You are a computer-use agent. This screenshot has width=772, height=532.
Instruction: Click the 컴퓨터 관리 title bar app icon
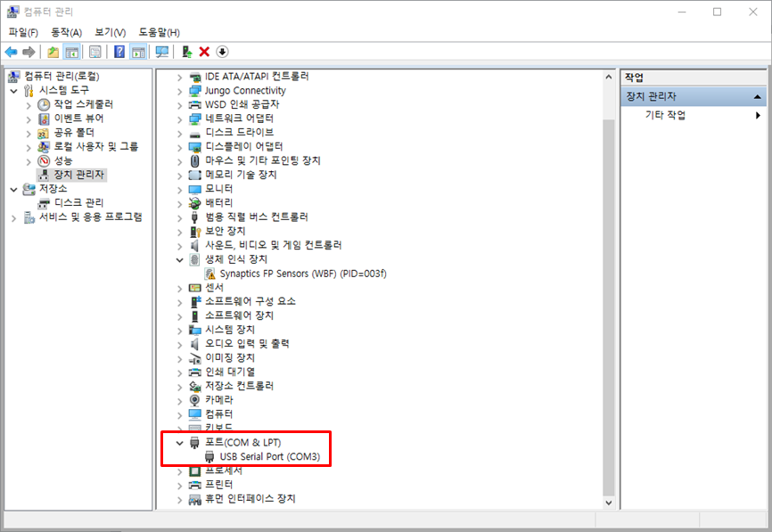[x=13, y=12]
